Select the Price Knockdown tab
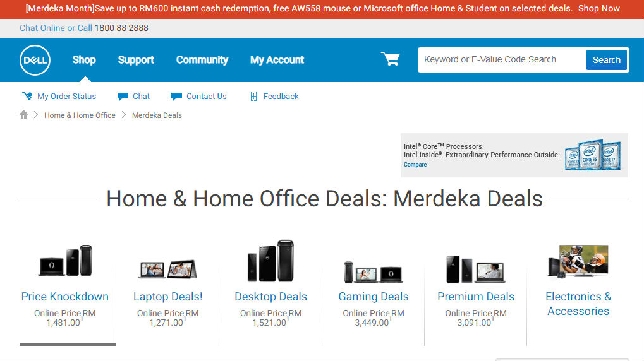The height and width of the screenshot is (361, 644). tap(65, 297)
